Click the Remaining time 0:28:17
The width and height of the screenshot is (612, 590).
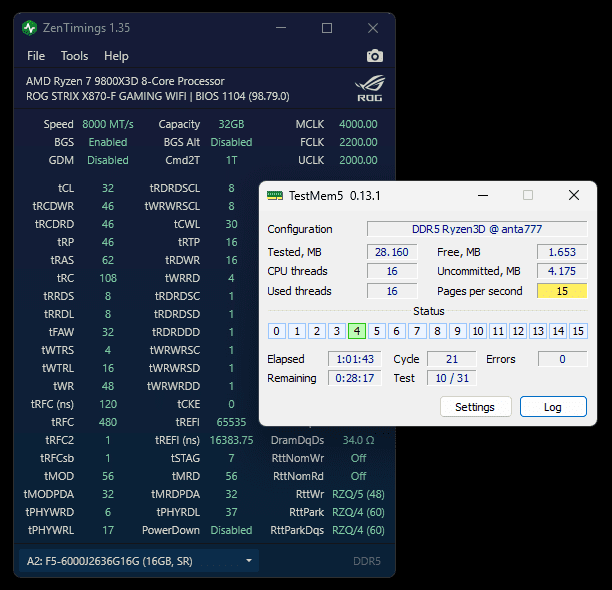tap(355, 378)
